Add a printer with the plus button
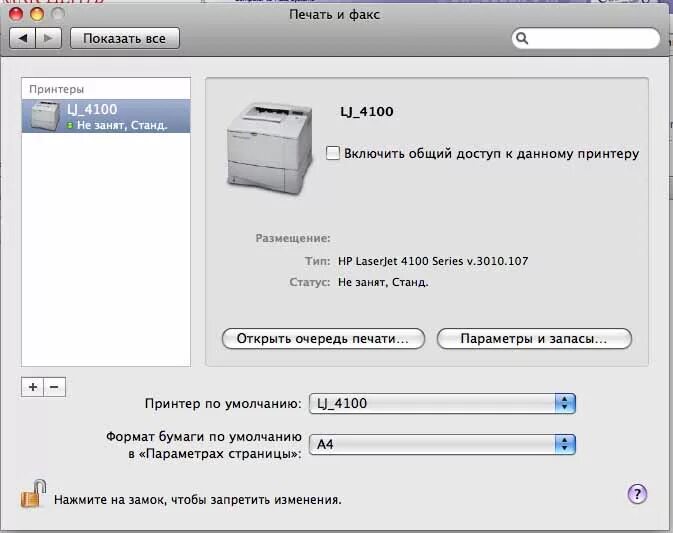This screenshot has height=533, width=673. (x=33, y=387)
